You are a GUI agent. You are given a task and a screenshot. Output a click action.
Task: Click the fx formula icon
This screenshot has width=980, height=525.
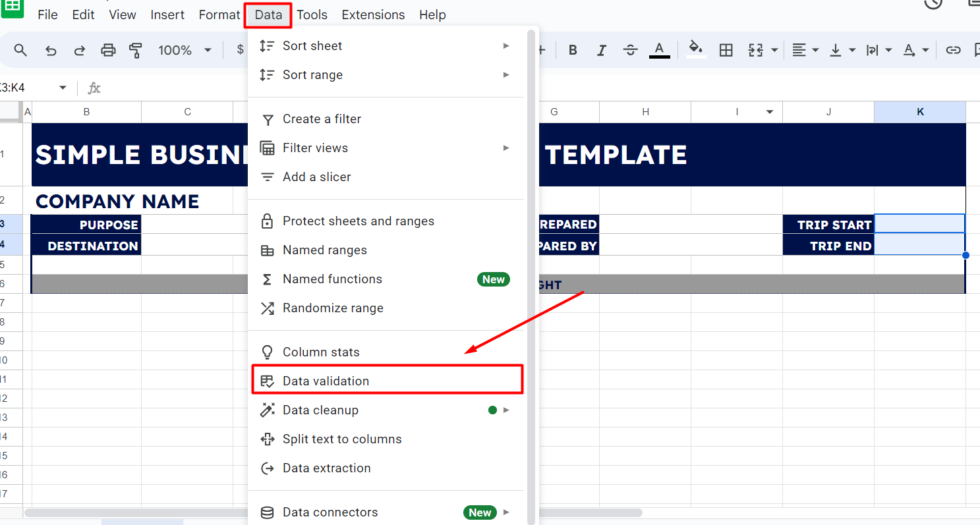click(x=94, y=88)
